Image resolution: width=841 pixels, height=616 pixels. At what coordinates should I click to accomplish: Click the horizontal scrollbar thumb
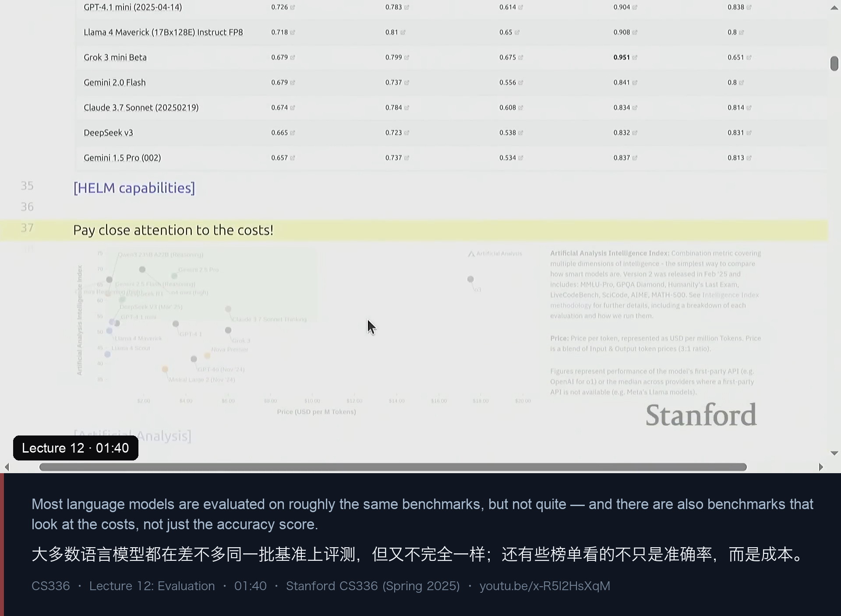coord(393,467)
